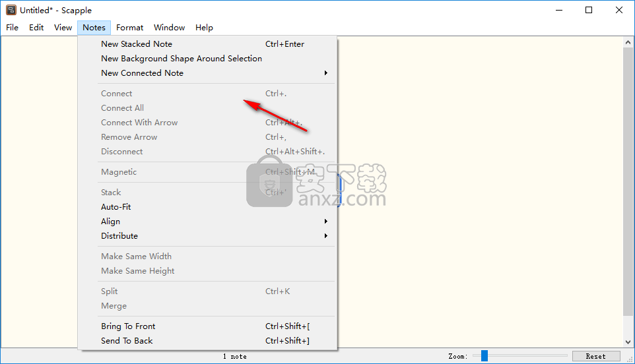
Task: Minimize the Scapple window
Action: pos(559,10)
